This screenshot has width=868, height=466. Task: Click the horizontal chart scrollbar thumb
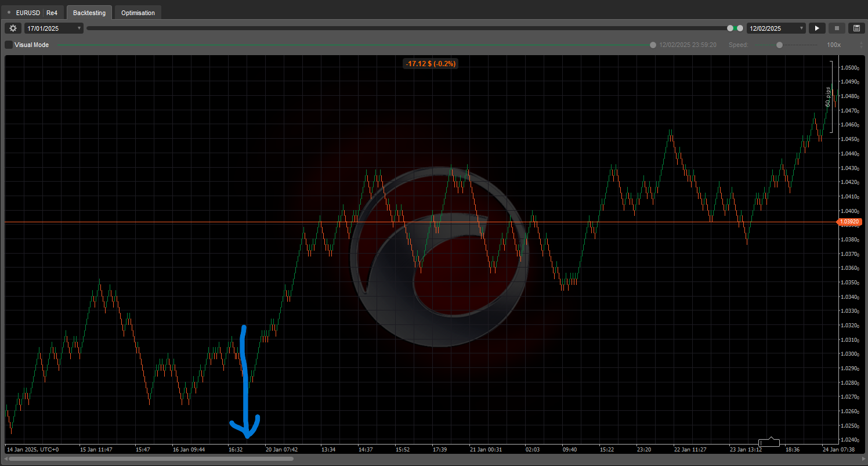click(151, 458)
